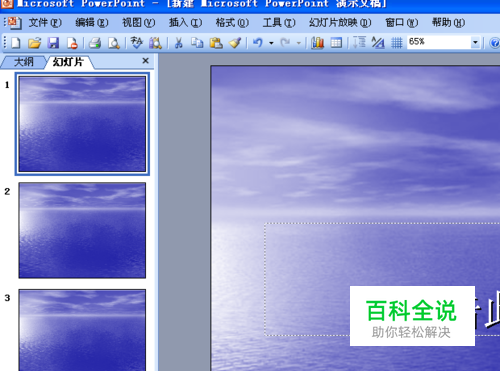Open the 格式 menu
The image size is (500, 371).
pos(232,23)
